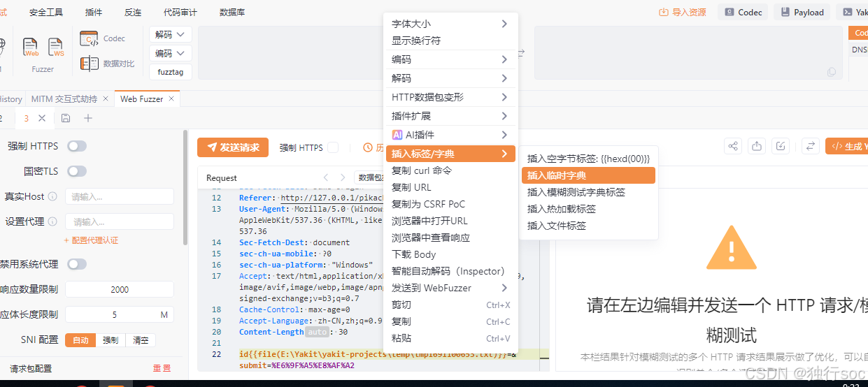Expand 编码 submenu in context menu

pyautogui.click(x=450, y=59)
